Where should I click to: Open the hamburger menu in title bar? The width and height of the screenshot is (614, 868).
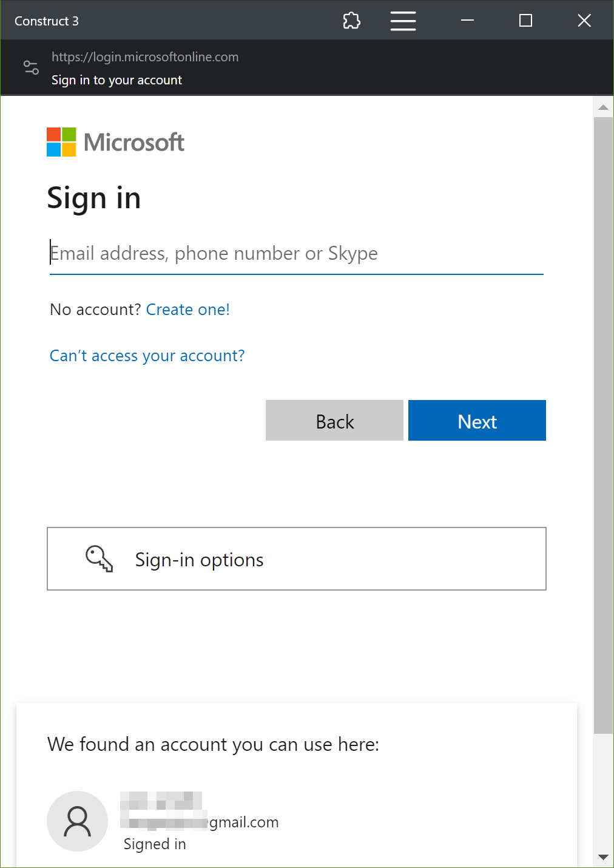pyautogui.click(x=403, y=21)
